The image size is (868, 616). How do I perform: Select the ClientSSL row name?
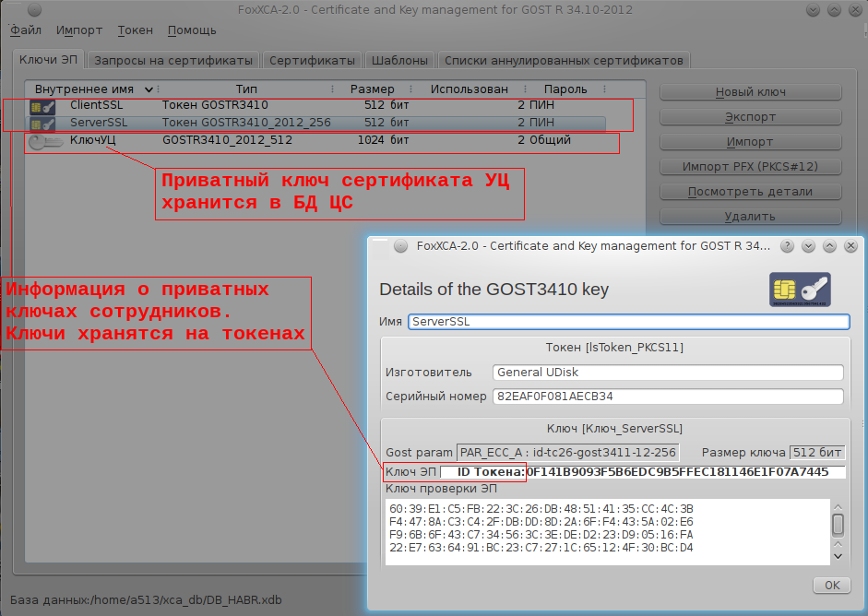point(96,105)
